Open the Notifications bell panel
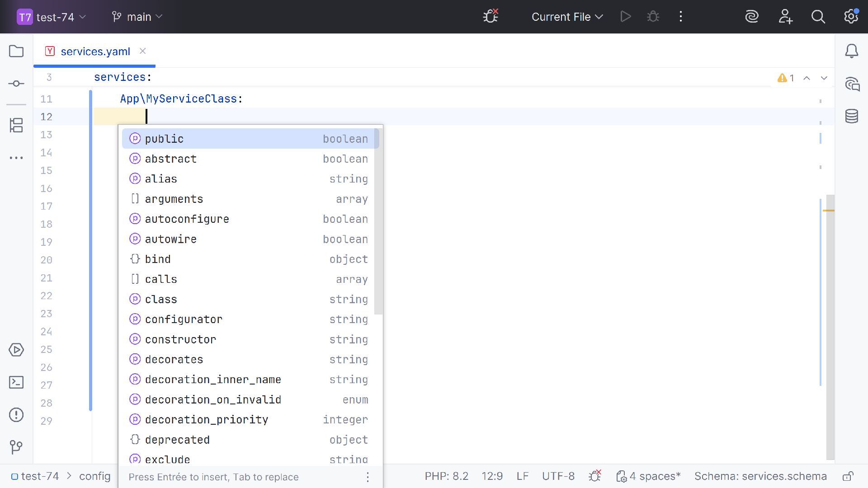868x488 pixels. tap(852, 51)
